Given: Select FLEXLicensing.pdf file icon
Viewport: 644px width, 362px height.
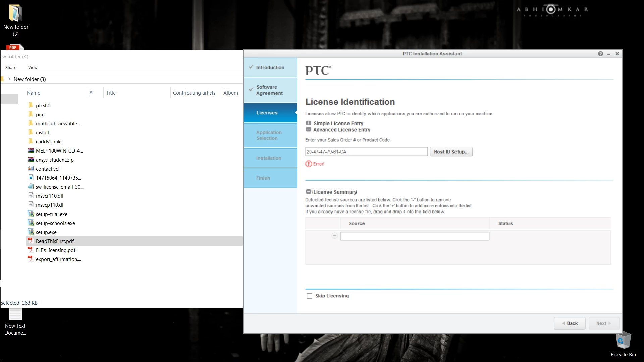Looking at the screenshot, I should 31,250.
